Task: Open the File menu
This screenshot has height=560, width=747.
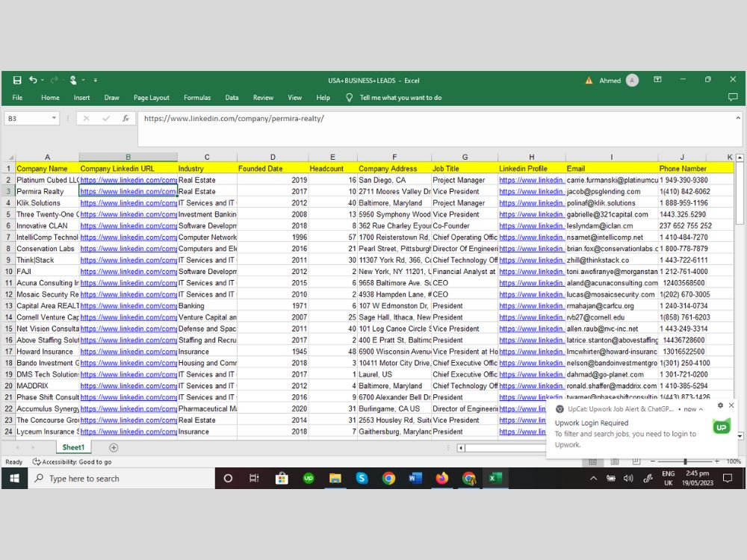Action: click(x=18, y=98)
